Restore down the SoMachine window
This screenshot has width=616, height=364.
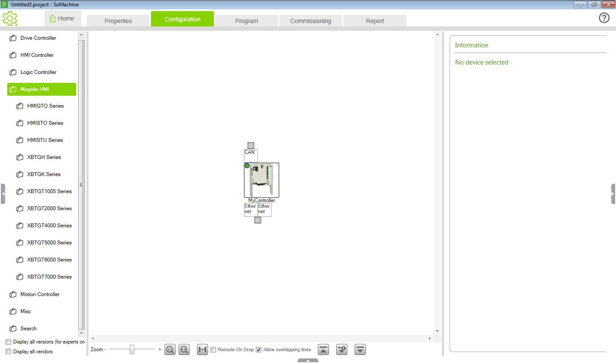click(x=594, y=5)
